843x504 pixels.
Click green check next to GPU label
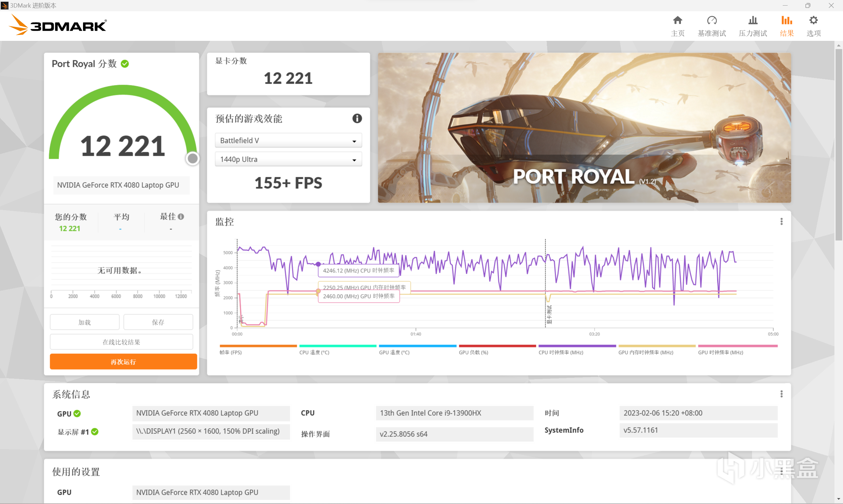click(x=77, y=413)
